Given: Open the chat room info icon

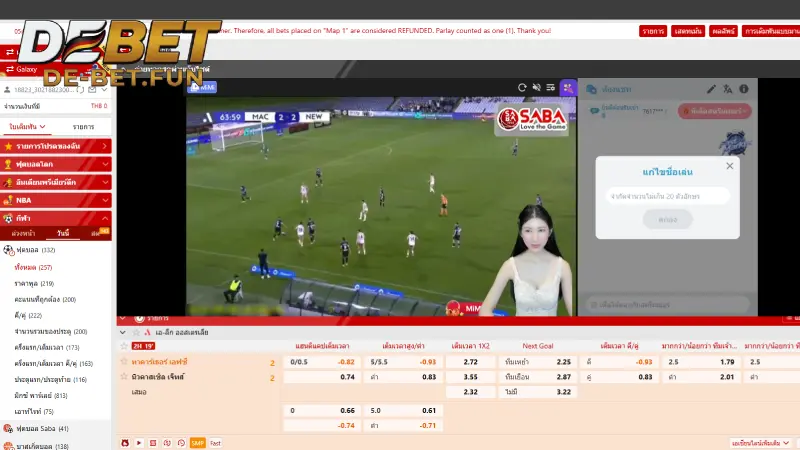Looking at the screenshot, I should (744, 89).
